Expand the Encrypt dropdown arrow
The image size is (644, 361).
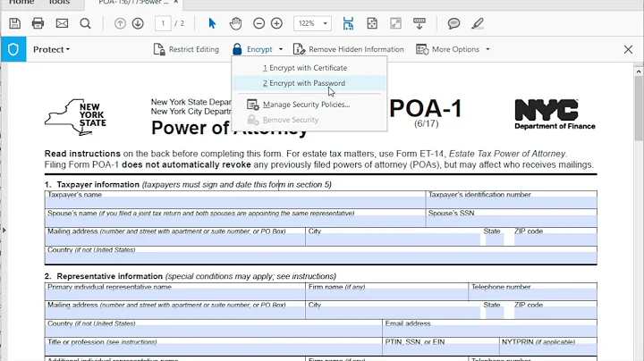coord(281,49)
